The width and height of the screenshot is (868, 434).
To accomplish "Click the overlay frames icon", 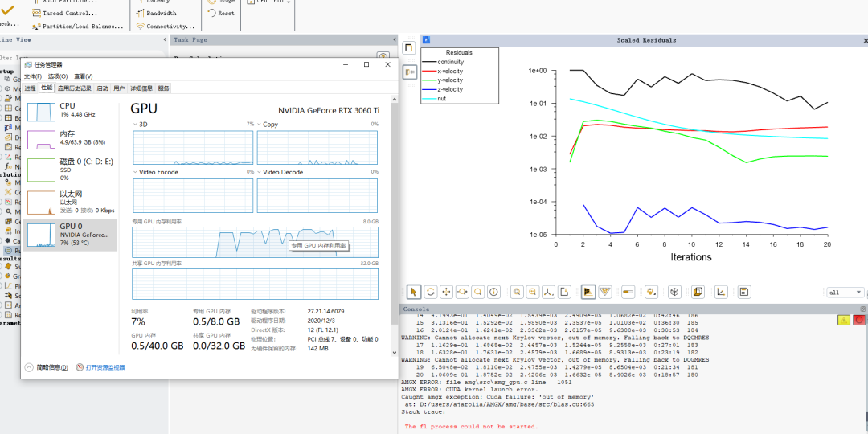I will [x=698, y=292].
